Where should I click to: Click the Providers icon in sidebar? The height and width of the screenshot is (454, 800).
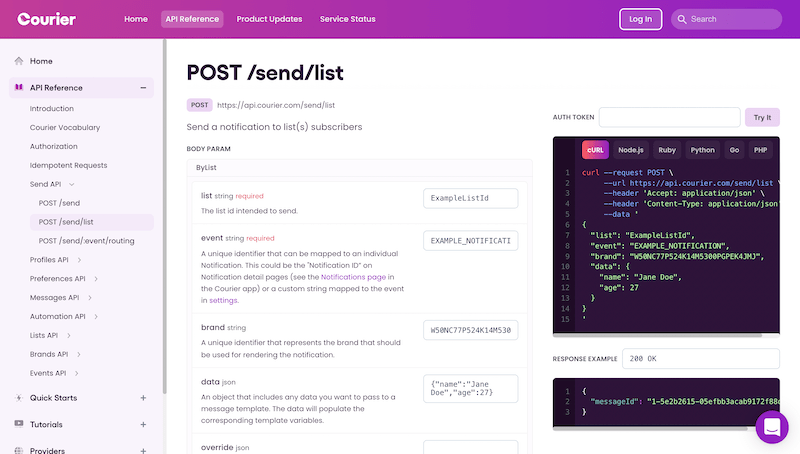19,450
